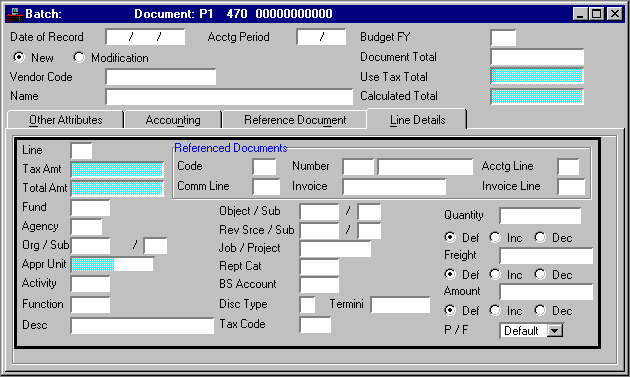The height and width of the screenshot is (377, 630).
Task: Open the Reference Document tab
Action: coord(295,120)
